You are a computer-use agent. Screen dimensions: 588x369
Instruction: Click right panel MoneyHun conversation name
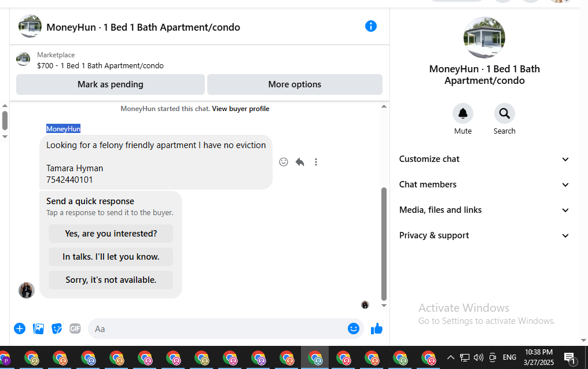tap(484, 75)
